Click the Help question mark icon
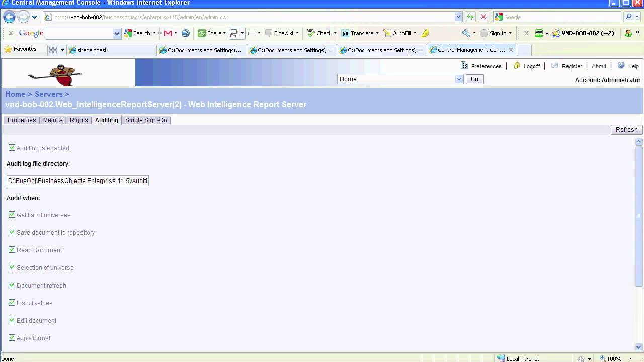Image resolution: width=644 pixels, height=362 pixels. click(621, 66)
